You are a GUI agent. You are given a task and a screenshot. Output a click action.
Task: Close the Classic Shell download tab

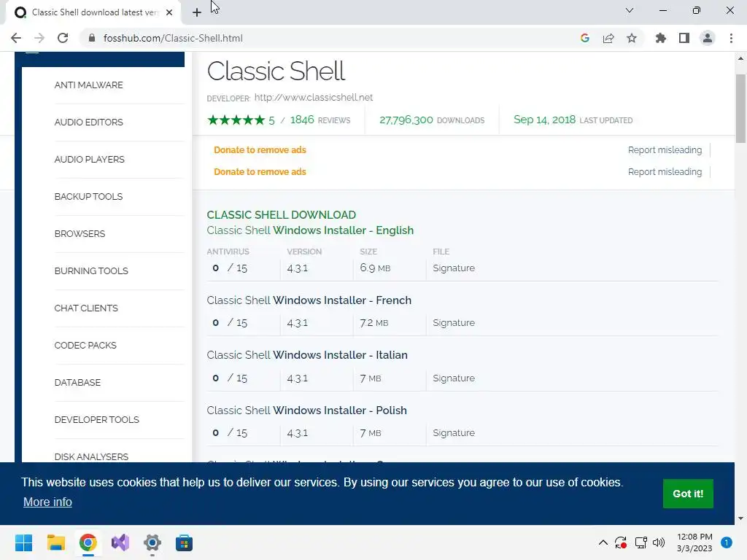[169, 12]
